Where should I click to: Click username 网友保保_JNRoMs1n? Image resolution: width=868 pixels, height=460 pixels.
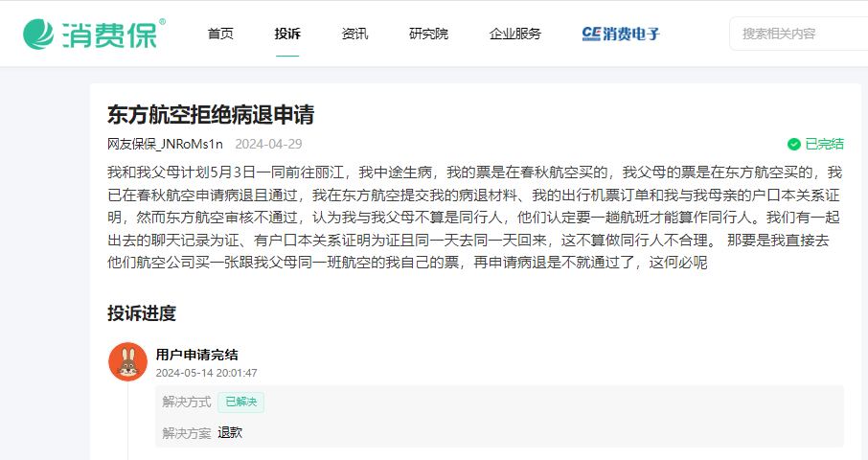pyautogui.click(x=165, y=144)
